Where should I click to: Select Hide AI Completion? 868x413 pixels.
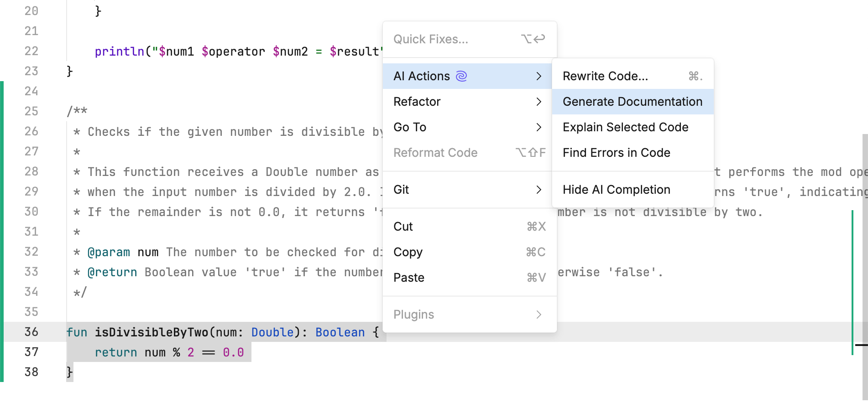tap(617, 189)
